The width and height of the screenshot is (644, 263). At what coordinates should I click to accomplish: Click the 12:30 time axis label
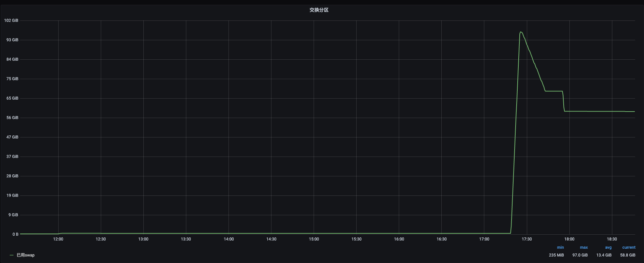tap(101, 239)
